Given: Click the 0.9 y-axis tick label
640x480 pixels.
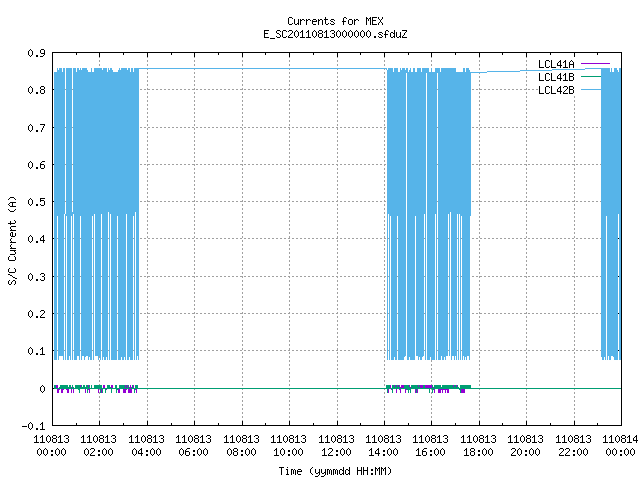Looking at the screenshot, I should [36, 53].
